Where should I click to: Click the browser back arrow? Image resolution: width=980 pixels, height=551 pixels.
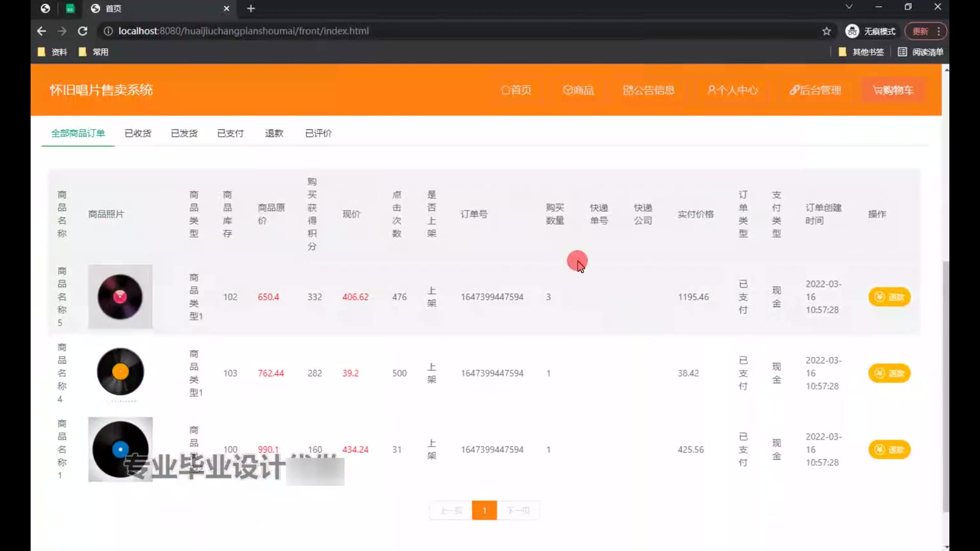point(41,31)
